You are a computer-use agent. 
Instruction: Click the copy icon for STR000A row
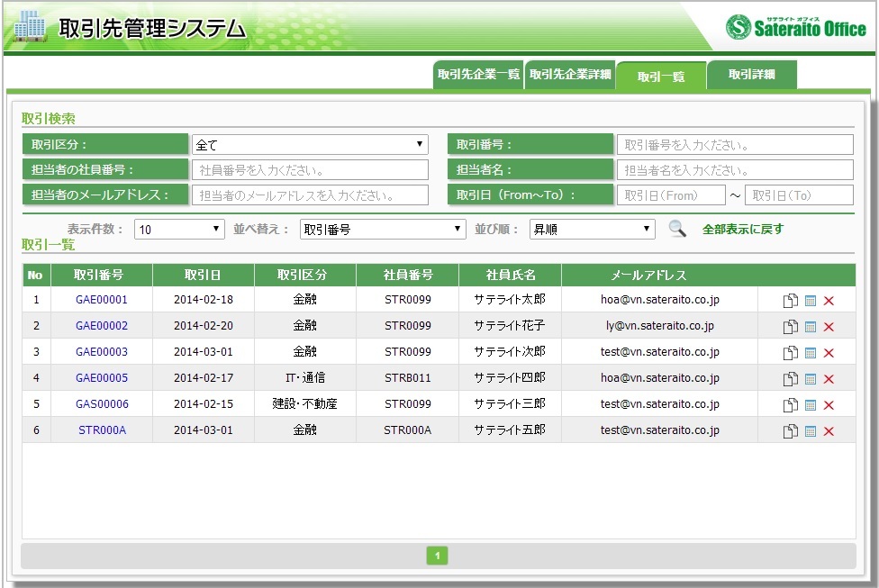point(791,431)
